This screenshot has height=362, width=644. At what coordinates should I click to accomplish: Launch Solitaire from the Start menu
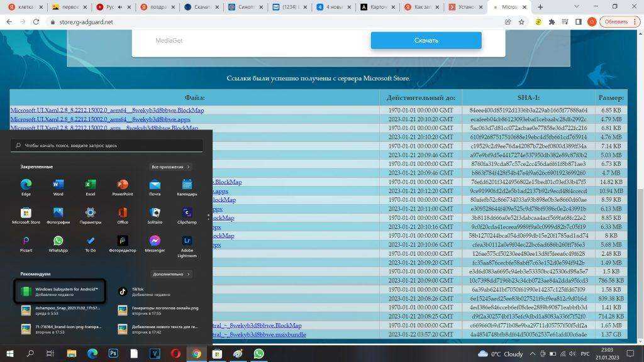coord(155,214)
